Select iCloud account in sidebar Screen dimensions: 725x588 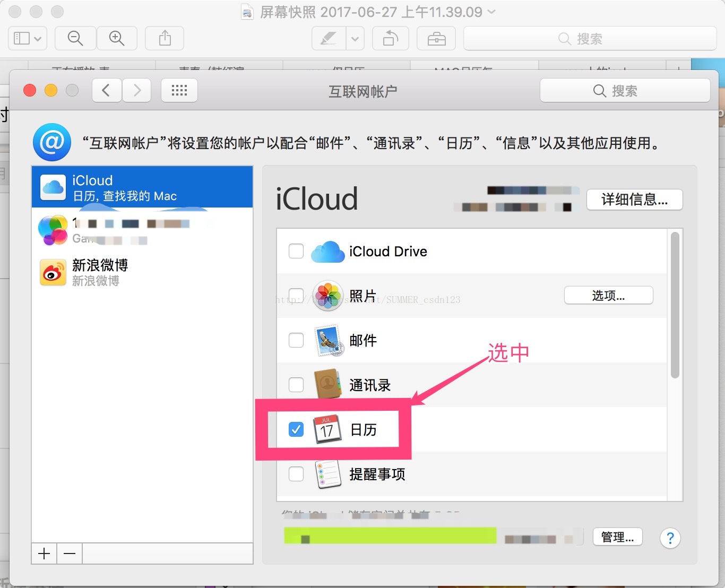tap(142, 187)
